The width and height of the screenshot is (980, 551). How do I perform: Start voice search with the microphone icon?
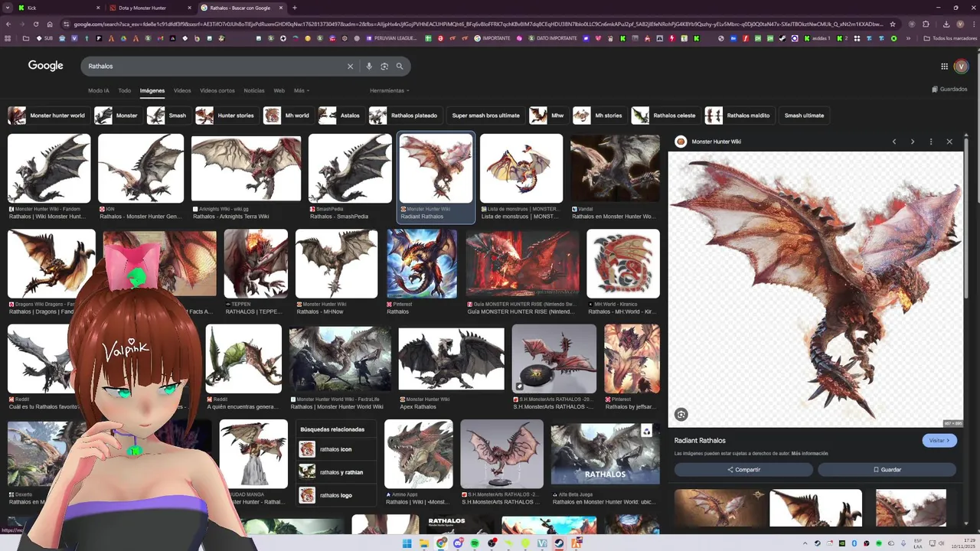pos(369,67)
